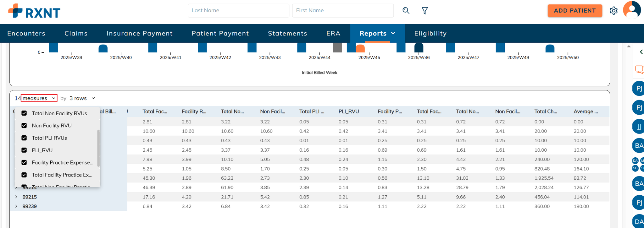
Task: Open the chat messages icon in sidebar
Action: (639, 69)
